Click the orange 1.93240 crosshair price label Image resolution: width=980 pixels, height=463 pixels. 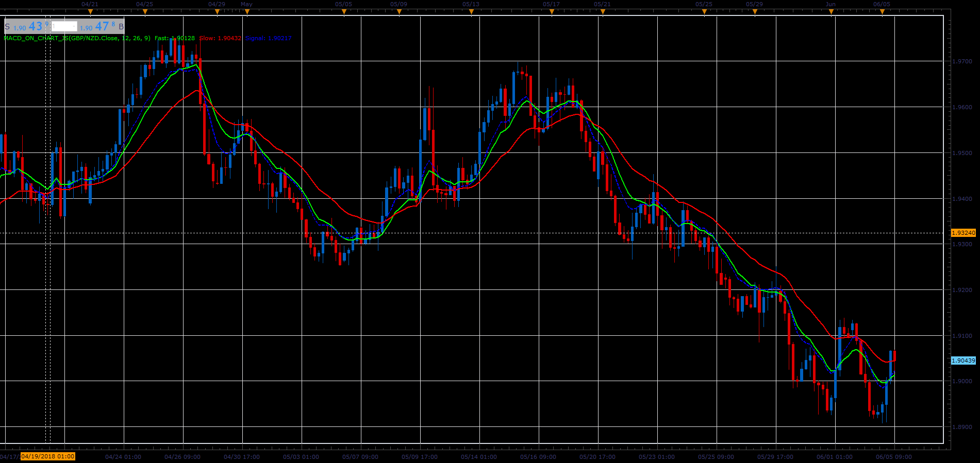tap(963, 233)
